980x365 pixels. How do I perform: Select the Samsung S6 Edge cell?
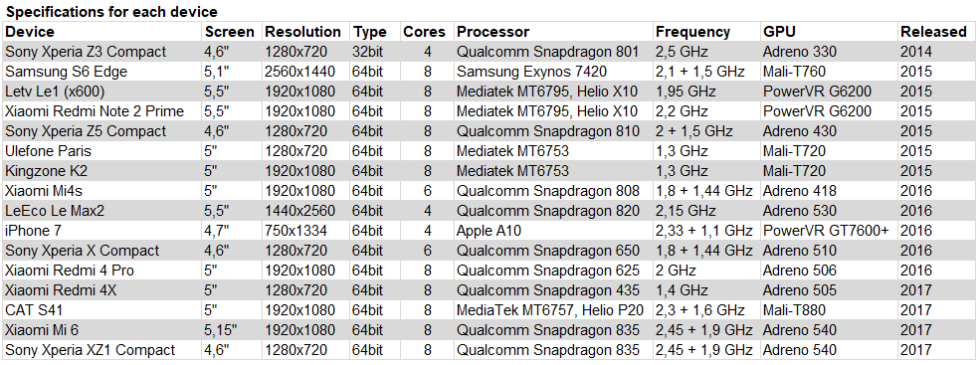(101, 72)
